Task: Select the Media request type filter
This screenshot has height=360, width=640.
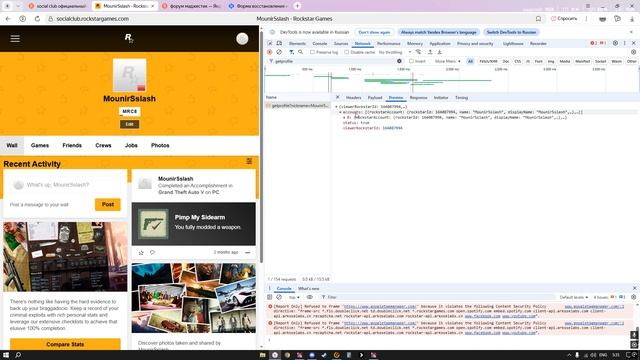Action: [564, 61]
